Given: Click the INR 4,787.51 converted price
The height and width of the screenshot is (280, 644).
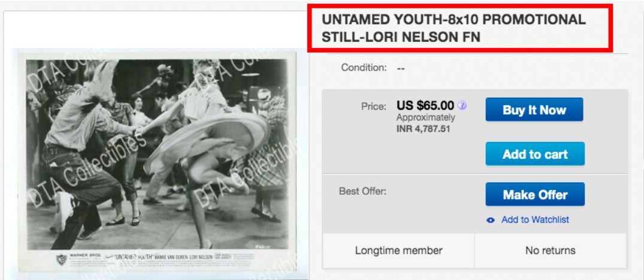Looking at the screenshot, I should [423, 129].
